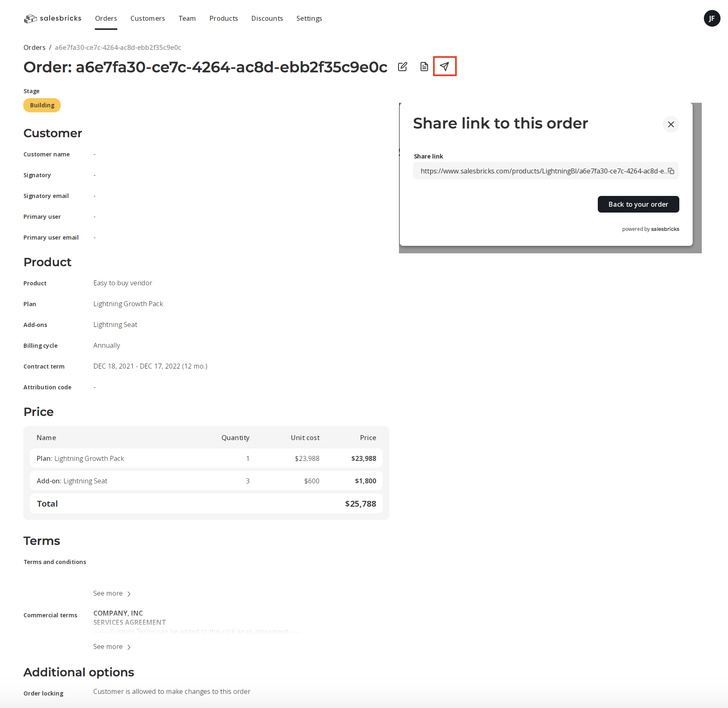The width and height of the screenshot is (728, 708).
Task: Open the order document icon
Action: coord(424,67)
